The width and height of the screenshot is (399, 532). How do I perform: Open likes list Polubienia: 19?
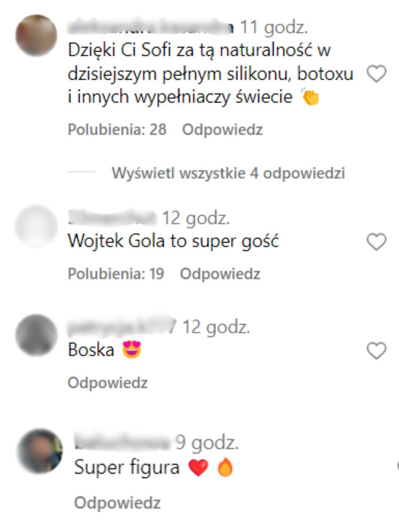[116, 274]
